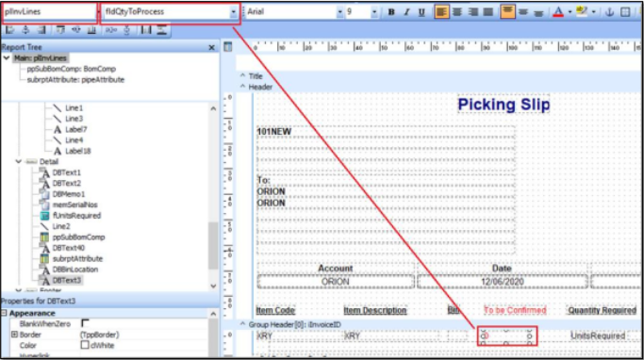The image size is (644, 360).
Task: Toggle Bold formatting button
Action: tap(391, 12)
